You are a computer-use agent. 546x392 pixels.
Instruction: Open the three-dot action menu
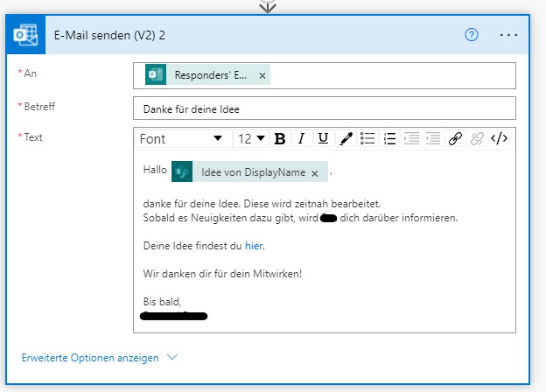pyautogui.click(x=508, y=35)
